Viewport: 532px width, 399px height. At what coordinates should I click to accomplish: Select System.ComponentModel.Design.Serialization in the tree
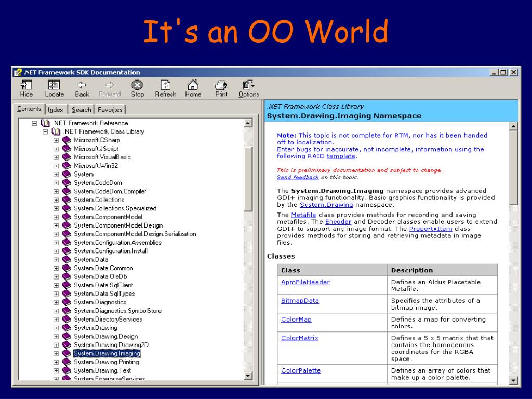(135, 234)
